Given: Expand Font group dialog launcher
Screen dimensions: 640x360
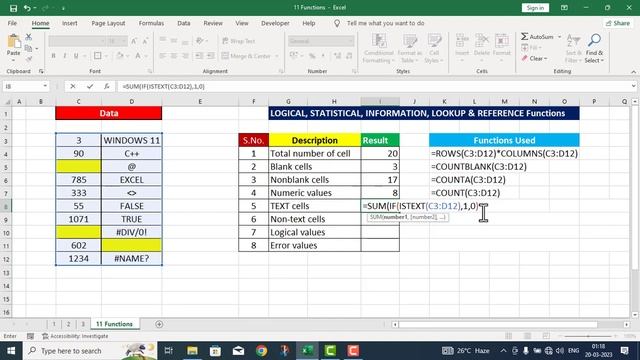Looking at the screenshot, I should (x=150, y=71).
